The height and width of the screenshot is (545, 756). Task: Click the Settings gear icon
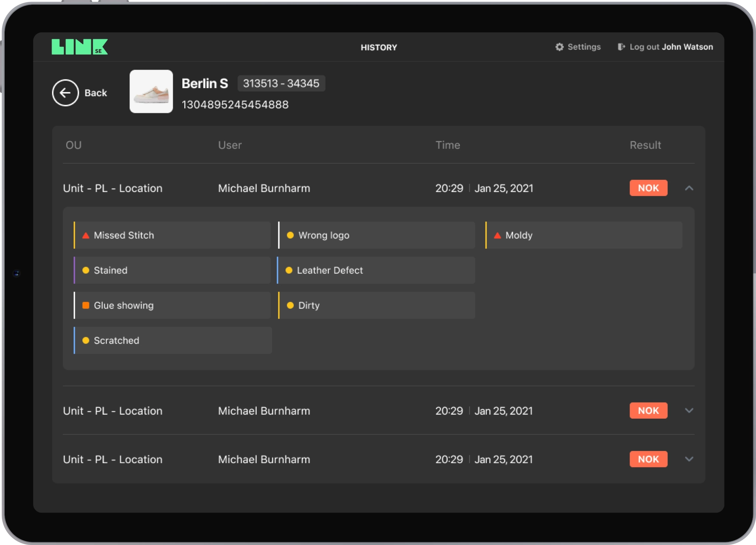[x=559, y=47]
